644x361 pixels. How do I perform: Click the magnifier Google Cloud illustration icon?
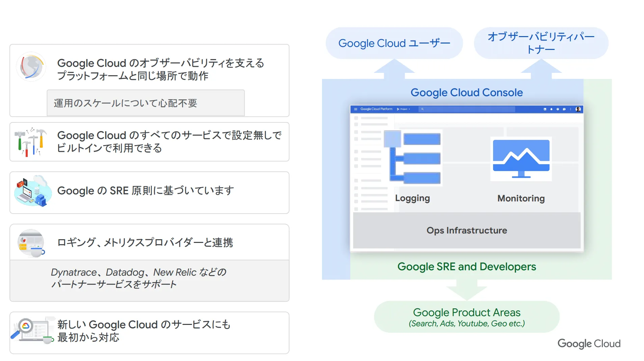33,330
